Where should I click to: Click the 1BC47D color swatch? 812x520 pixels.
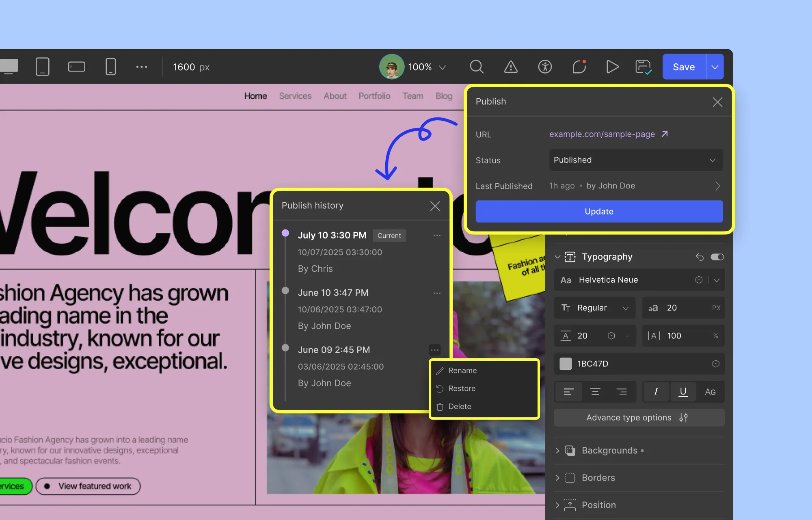coord(566,364)
